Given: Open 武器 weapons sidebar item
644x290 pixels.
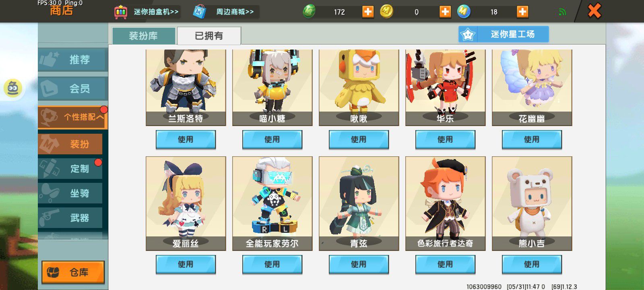Looking at the screenshot, I should click(x=70, y=218).
